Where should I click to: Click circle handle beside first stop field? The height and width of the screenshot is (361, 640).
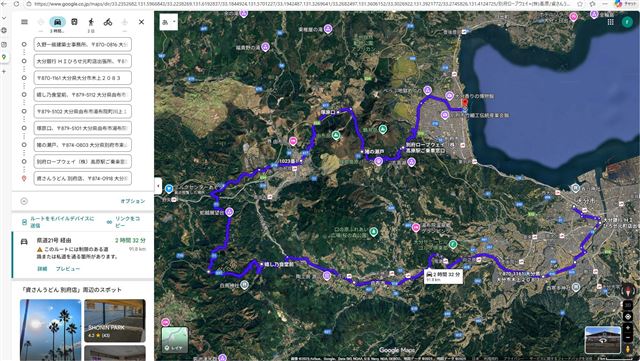(24, 44)
